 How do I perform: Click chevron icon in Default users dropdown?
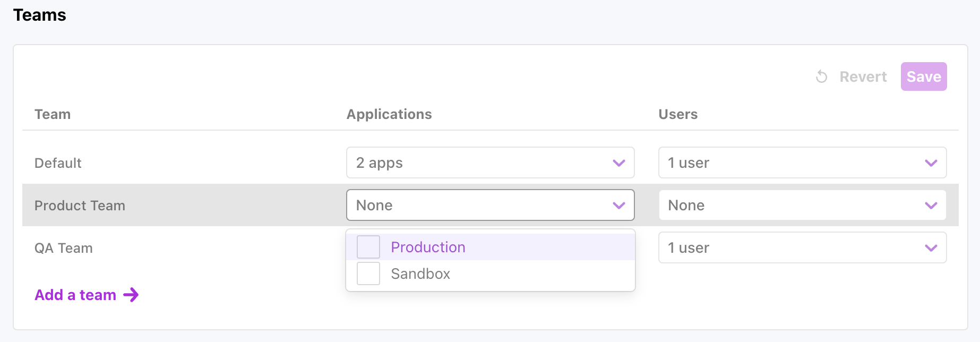tap(931, 163)
